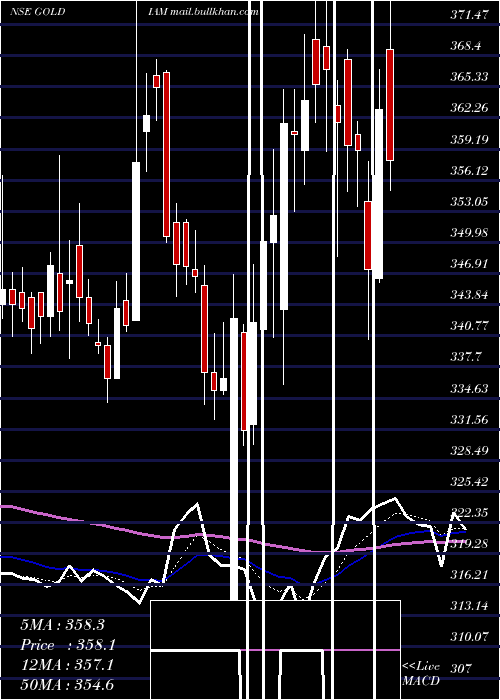Click the 310.07 axis value

(x=469, y=637)
